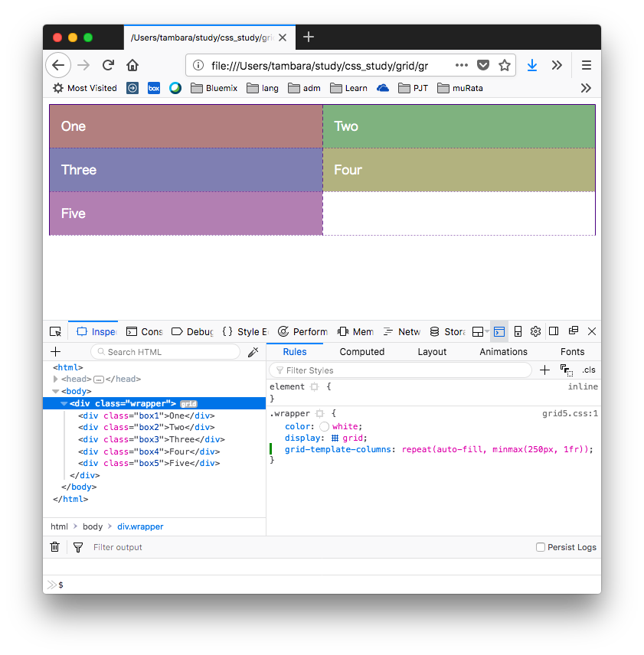The width and height of the screenshot is (644, 655).
Task: Open the Animations tab
Action: tap(503, 352)
